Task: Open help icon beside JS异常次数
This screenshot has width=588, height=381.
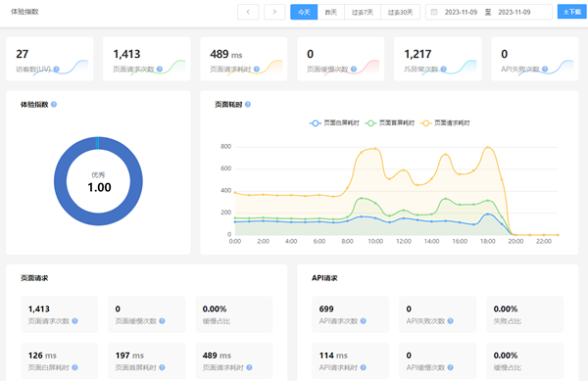Action: tap(443, 69)
